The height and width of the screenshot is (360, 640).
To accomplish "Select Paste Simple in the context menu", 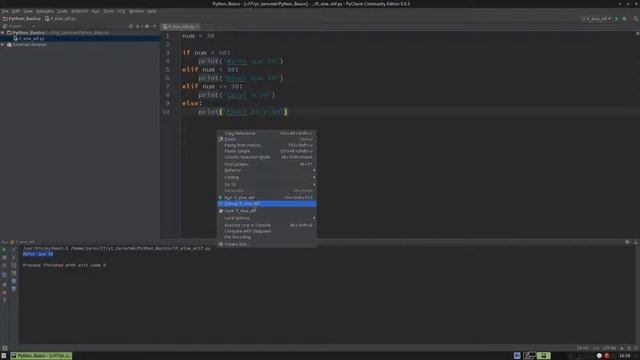I will pyautogui.click(x=267, y=151).
